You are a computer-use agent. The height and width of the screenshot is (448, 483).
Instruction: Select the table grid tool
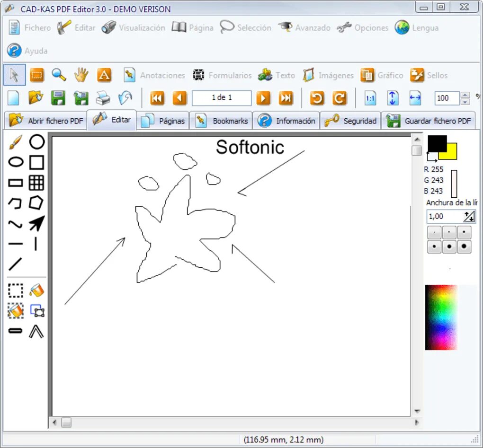pos(36,183)
